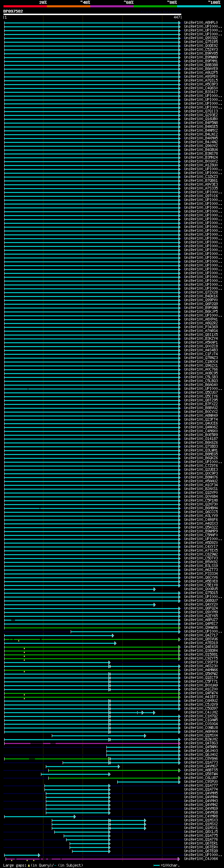Click hit label UniRef100_A9U2F5
Image resolution: width=224 pixels, height=868 pixels.
(x=201, y=73)
